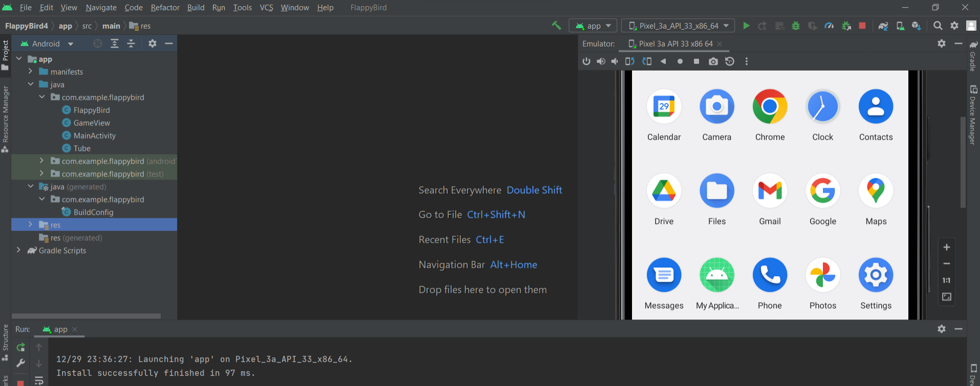Open the Pixel_3a_API_33_x86_64 device dropdown
This screenshot has width=980, height=386.
pos(678,26)
